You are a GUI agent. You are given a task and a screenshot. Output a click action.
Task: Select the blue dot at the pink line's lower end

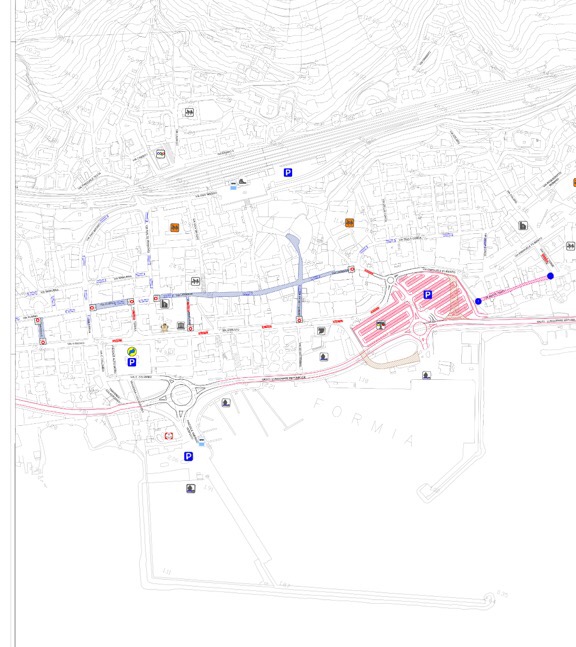478,302
